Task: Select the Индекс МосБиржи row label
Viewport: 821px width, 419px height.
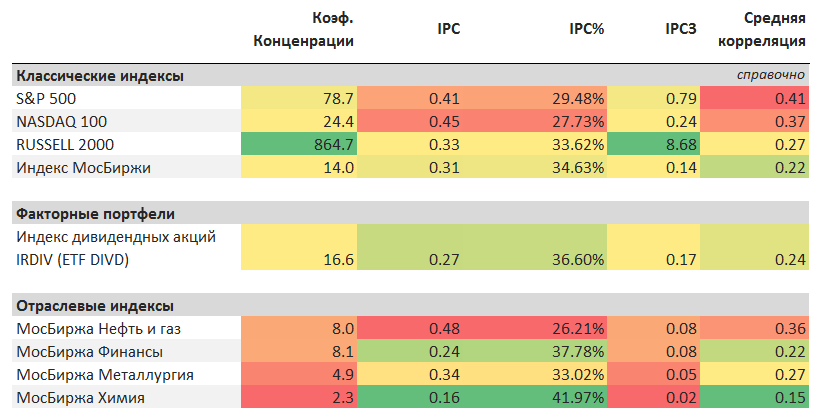Action: pyautogui.click(x=84, y=167)
